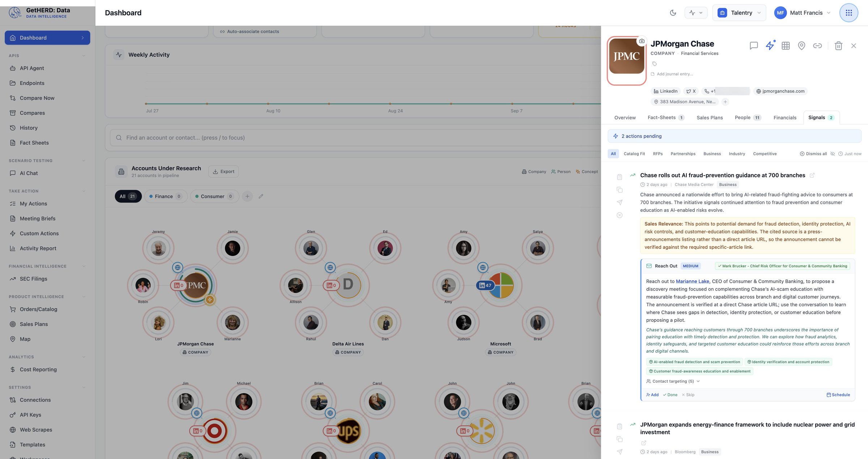The width and height of the screenshot is (868, 459).
Task: Open the activity pulse dropdown in header
Action: [696, 13]
